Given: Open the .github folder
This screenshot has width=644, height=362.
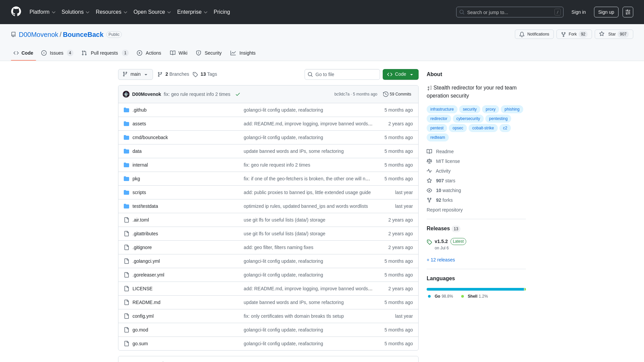Looking at the screenshot, I should (140, 110).
